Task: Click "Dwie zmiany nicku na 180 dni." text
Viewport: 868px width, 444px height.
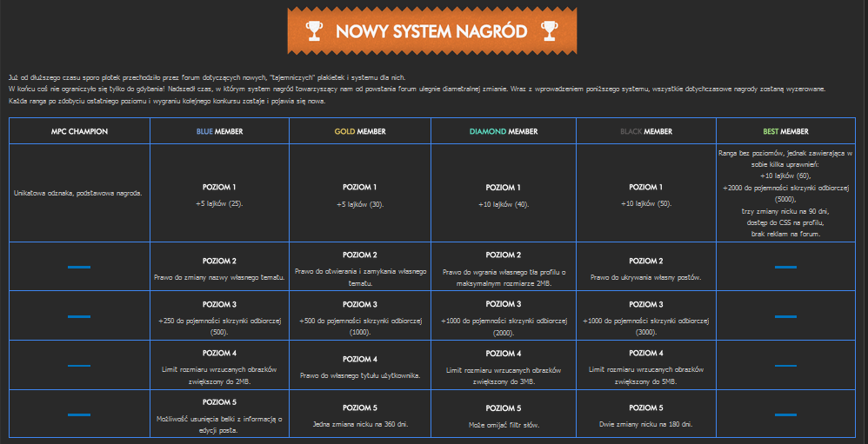Action: 646,424
